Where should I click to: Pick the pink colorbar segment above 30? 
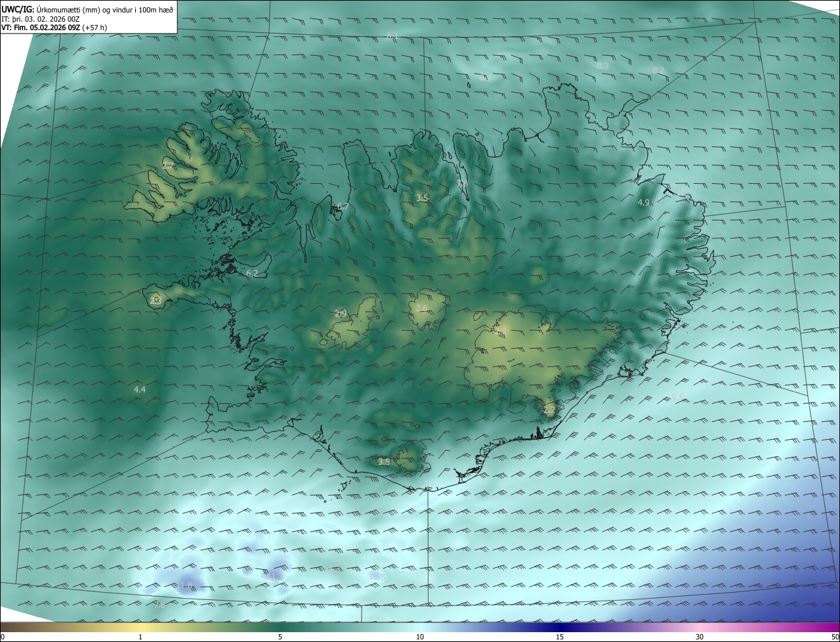tap(700, 628)
